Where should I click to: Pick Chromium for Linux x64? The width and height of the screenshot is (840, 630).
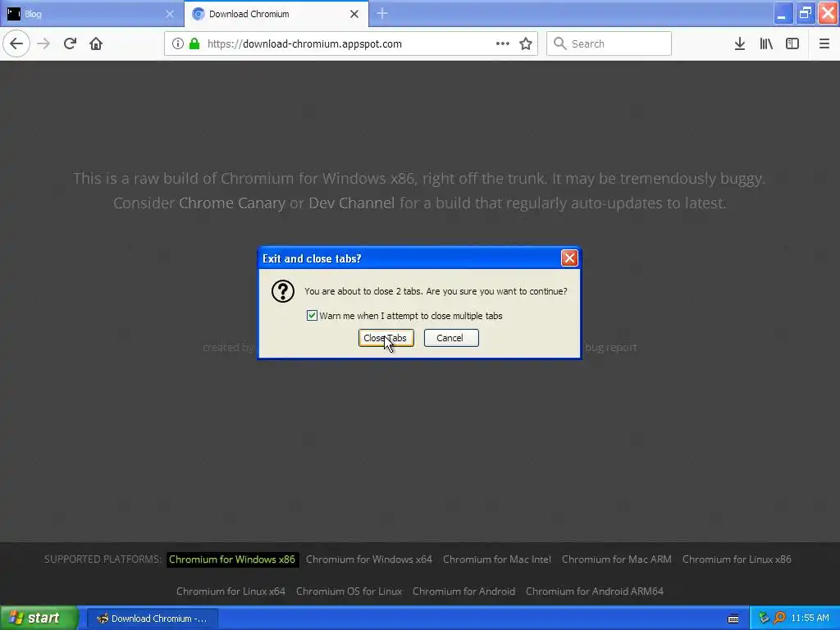tap(231, 591)
